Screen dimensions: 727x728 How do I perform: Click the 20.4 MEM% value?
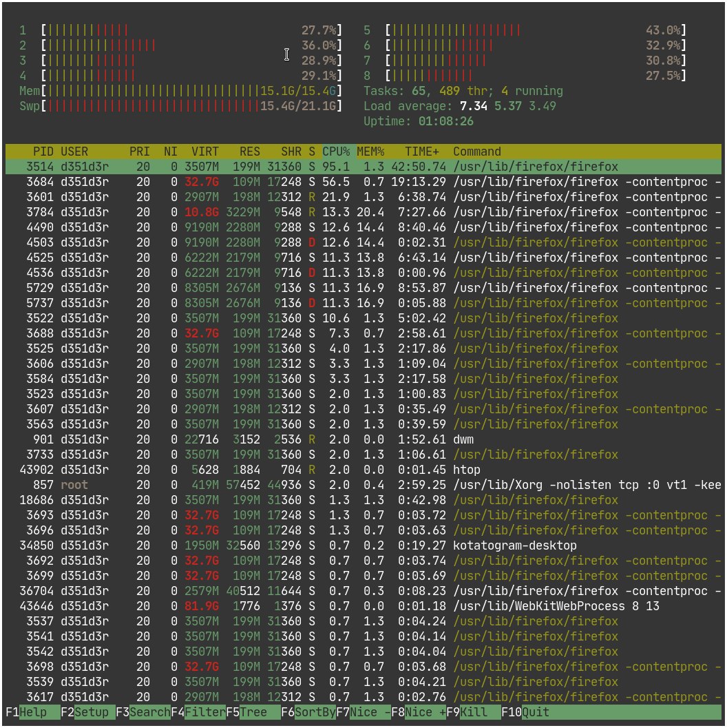(370, 212)
